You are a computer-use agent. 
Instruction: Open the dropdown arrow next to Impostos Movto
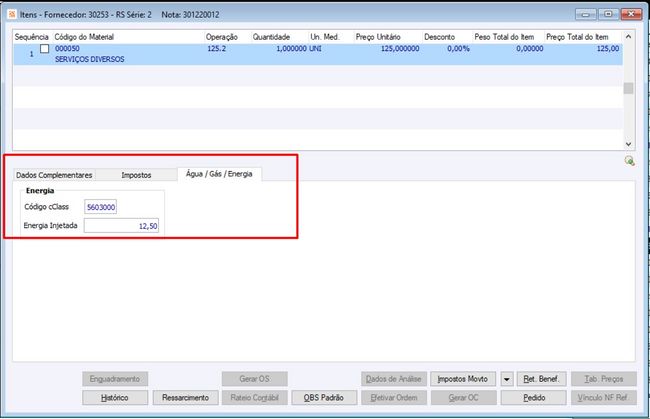(x=507, y=379)
